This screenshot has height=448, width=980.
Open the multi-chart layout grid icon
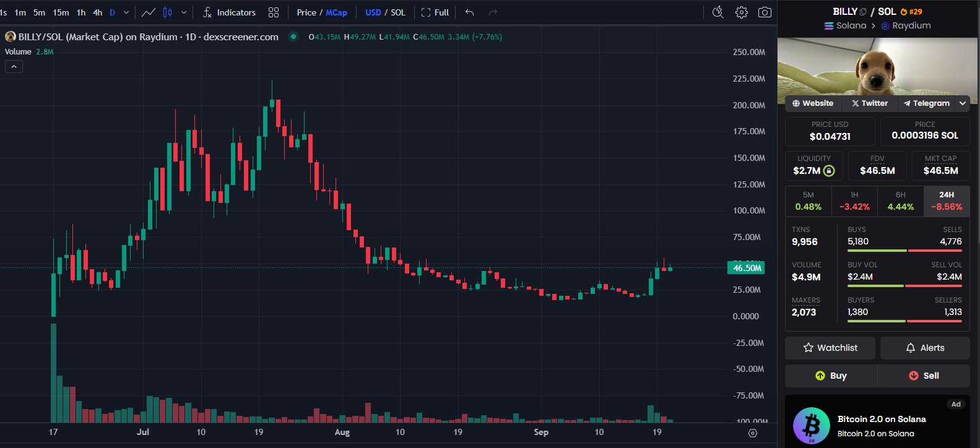tap(274, 12)
